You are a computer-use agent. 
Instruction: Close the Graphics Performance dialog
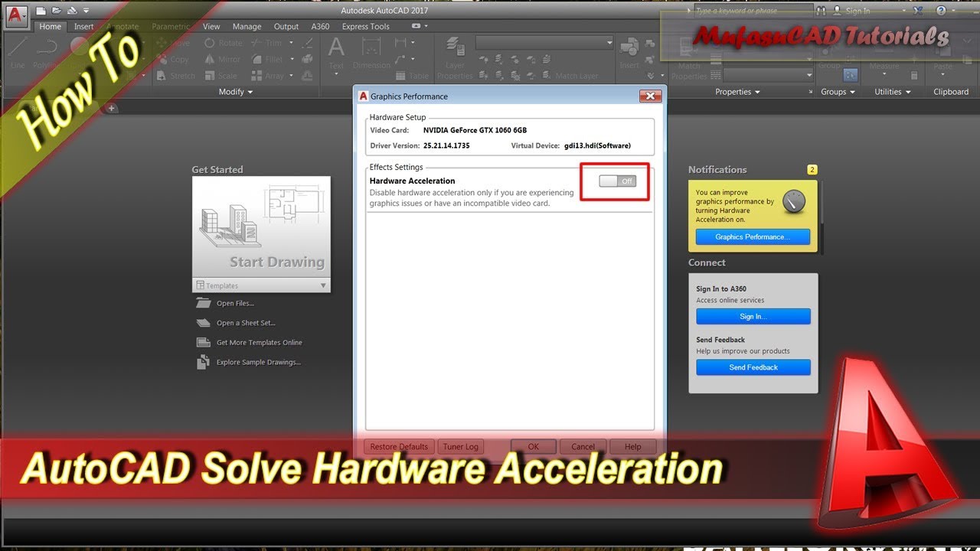[650, 96]
